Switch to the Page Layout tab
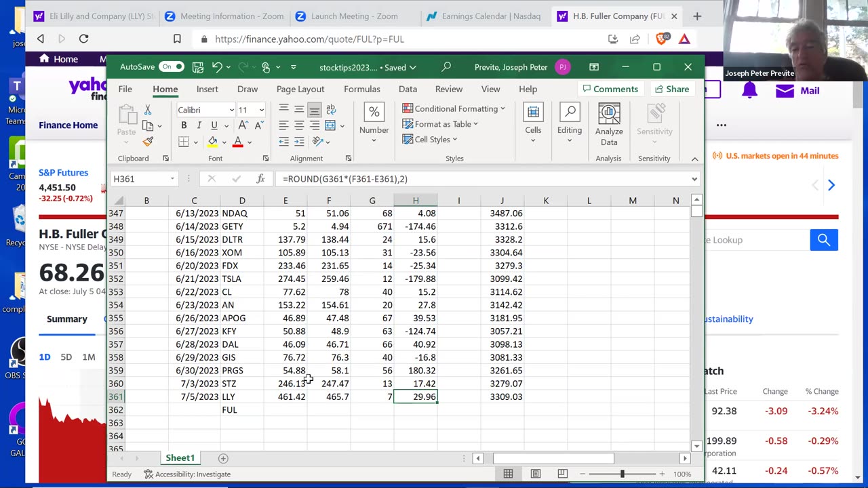The image size is (868, 488). tap(300, 89)
